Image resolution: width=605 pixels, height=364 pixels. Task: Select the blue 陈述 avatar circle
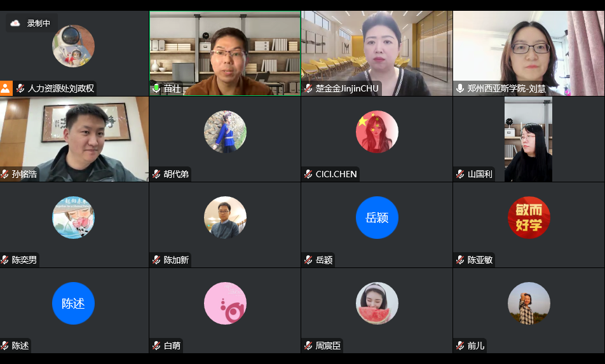[73, 303]
